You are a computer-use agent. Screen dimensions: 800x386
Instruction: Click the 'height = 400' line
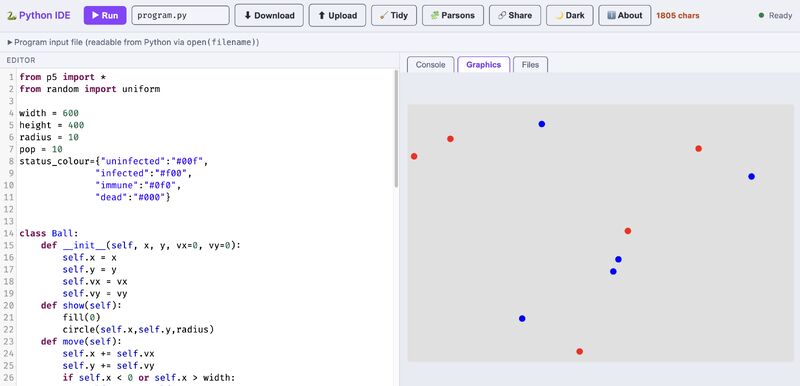(52, 125)
